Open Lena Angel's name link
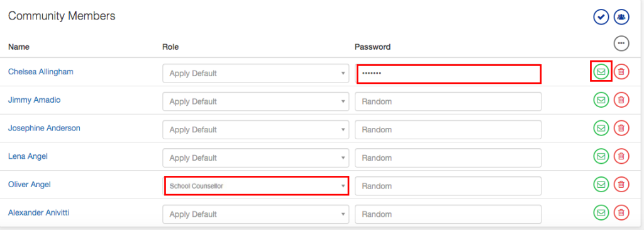This screenshot has width=644, height=230. pos(27,156)
